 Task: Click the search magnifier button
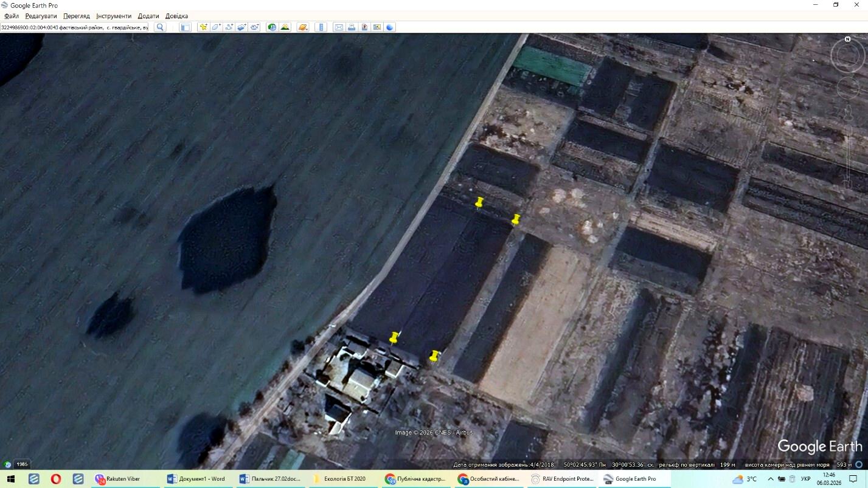pos(159,27)
